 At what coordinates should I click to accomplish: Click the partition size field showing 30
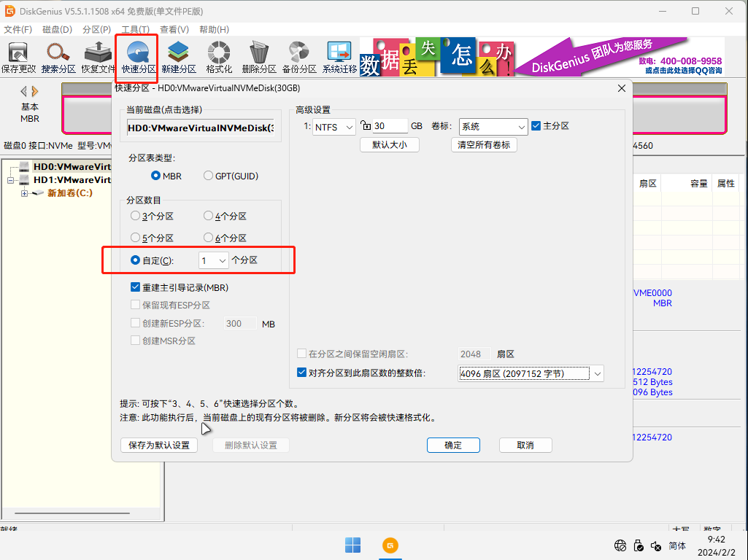coord(390,126)
